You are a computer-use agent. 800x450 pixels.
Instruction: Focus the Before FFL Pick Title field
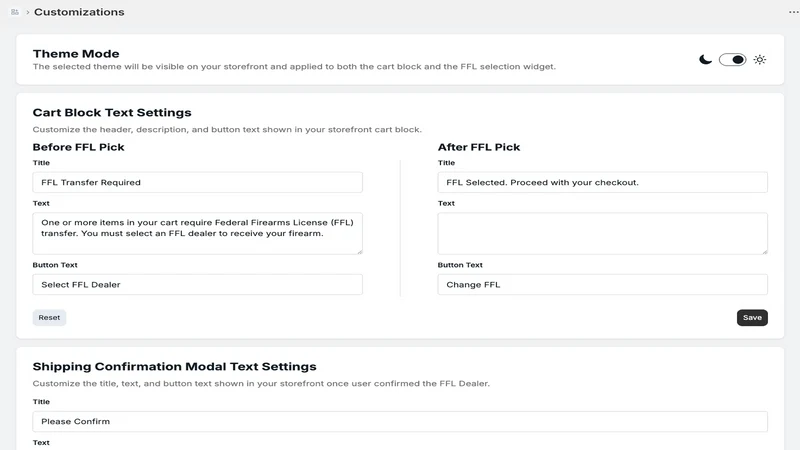pos(197,182)
